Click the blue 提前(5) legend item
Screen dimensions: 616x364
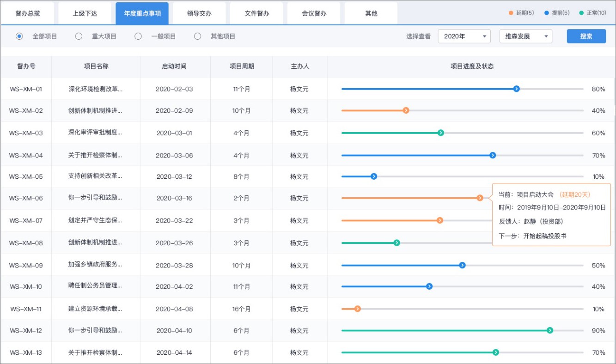(557, 13)
